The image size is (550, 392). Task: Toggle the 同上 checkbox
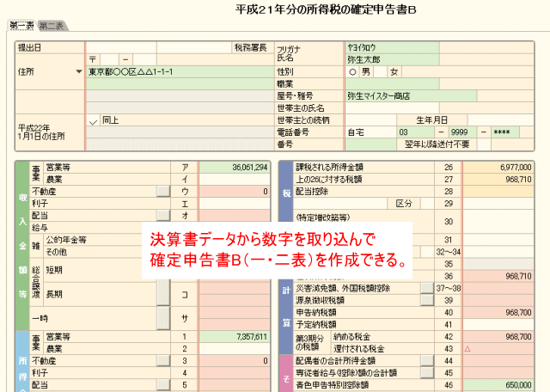click(94, 120)
